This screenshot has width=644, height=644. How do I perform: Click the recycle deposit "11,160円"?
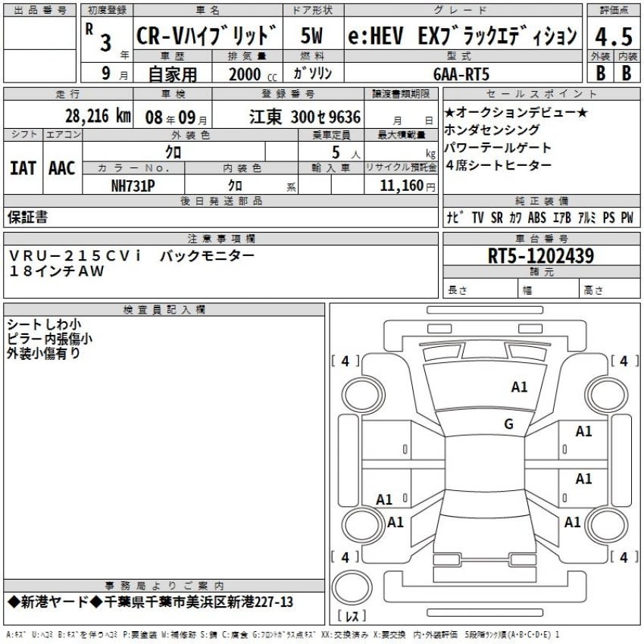[x=408, y=186]
